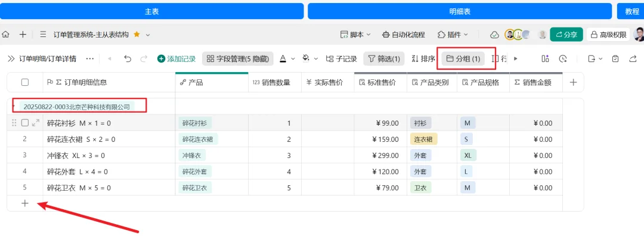Click 添加记录

pyautogui.click(x=177, y=58)
